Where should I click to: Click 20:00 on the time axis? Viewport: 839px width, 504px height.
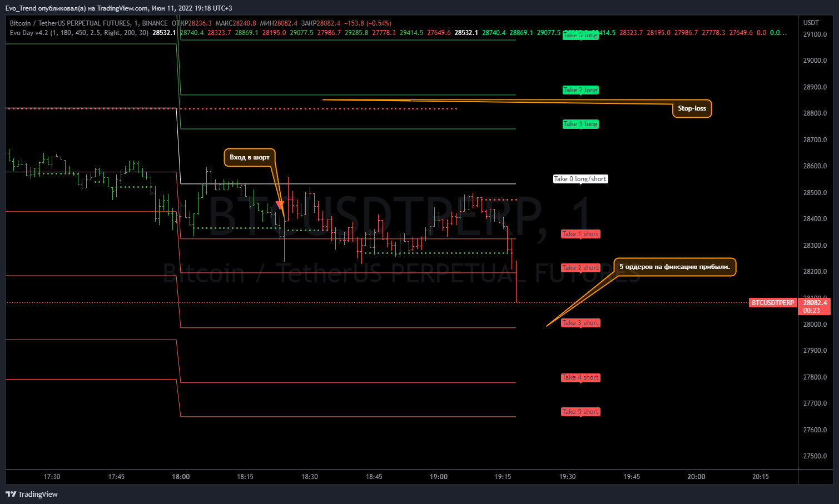point(696,477)
